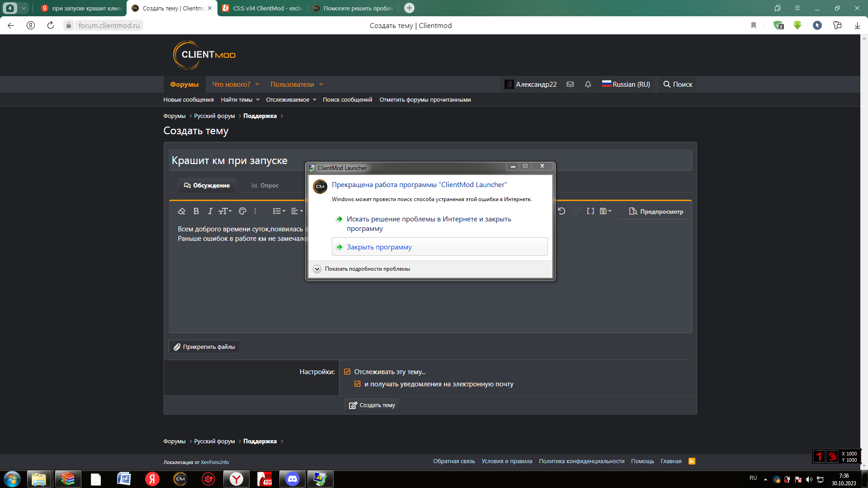Click the Предпросмотр preview button
Screen dimensions: 868x488
[x=656, y=211]
